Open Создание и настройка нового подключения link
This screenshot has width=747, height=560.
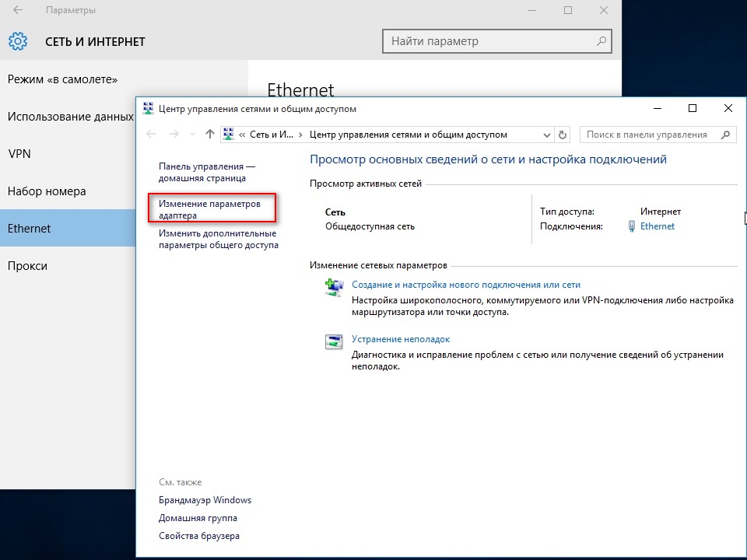pyautogui.click(x=466, y=285)
